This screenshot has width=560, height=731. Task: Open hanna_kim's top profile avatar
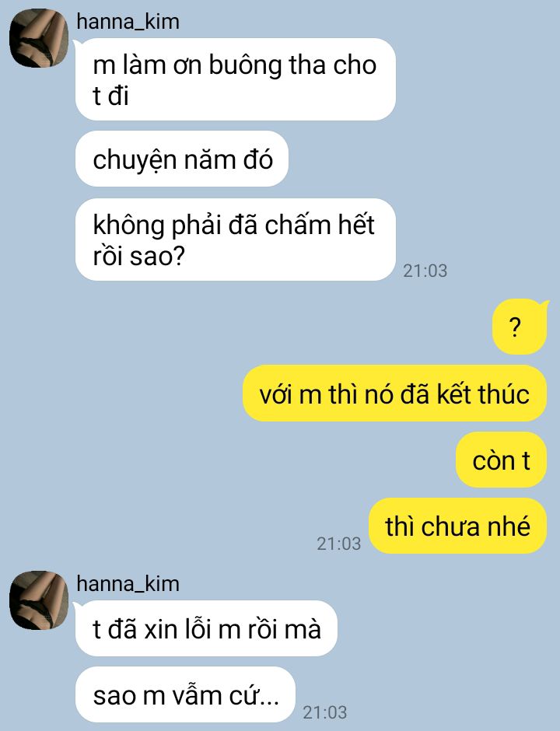coord(39,38)
